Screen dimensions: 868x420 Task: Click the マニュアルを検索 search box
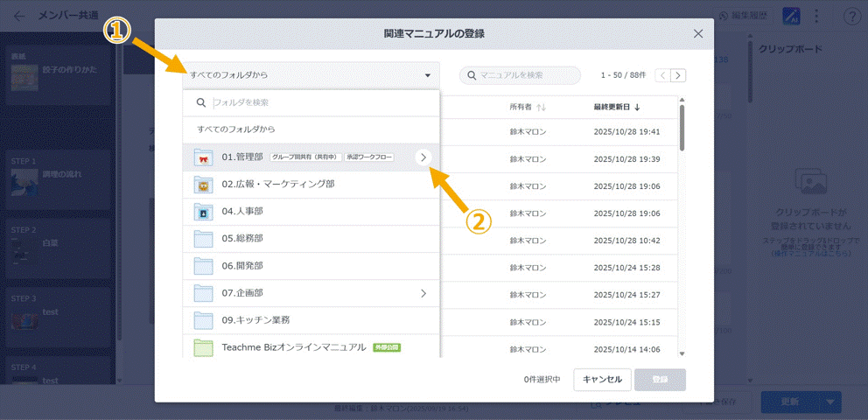click(527, 75)
